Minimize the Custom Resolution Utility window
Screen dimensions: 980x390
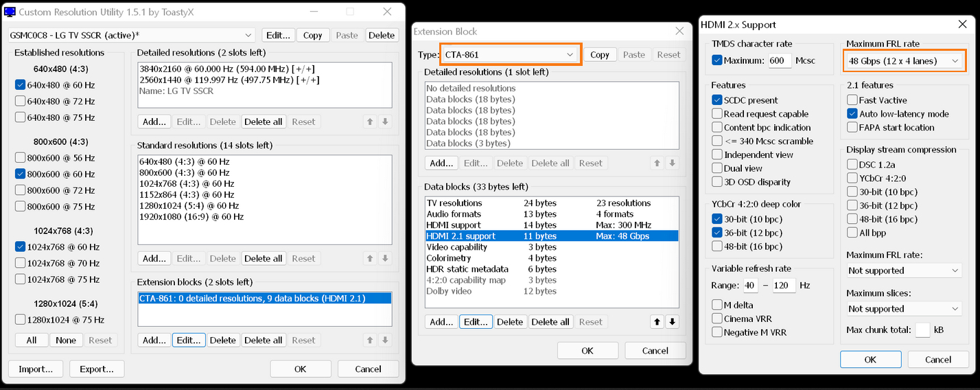click(313, 12)
